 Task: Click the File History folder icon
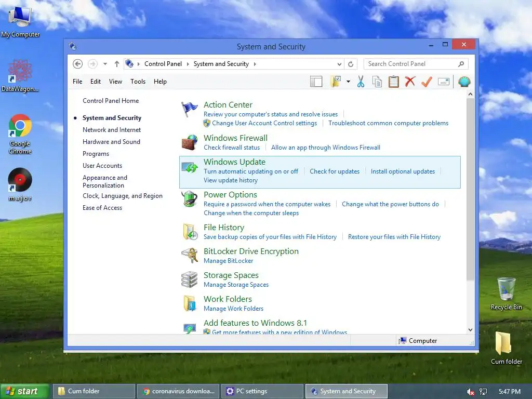tap(190, 232)
